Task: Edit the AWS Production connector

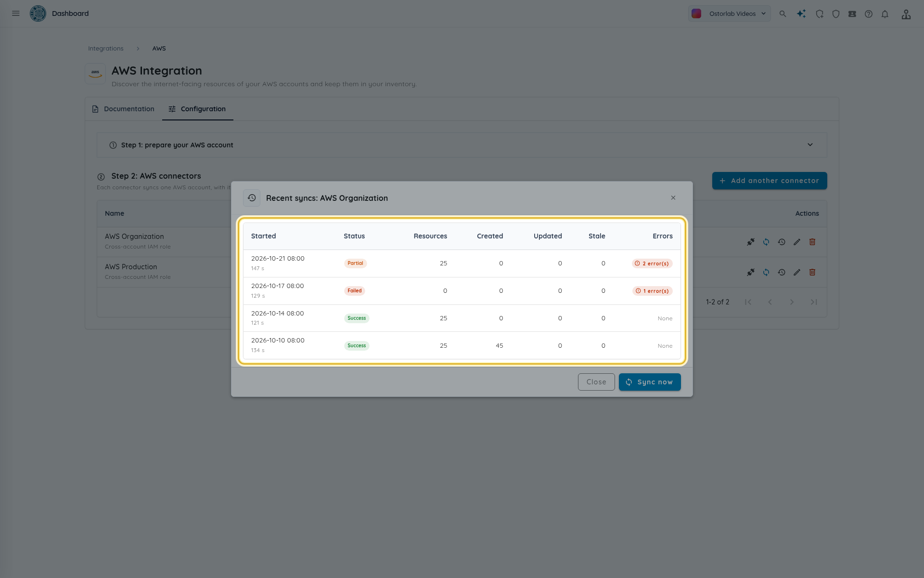Action: (x=797, y=272)
